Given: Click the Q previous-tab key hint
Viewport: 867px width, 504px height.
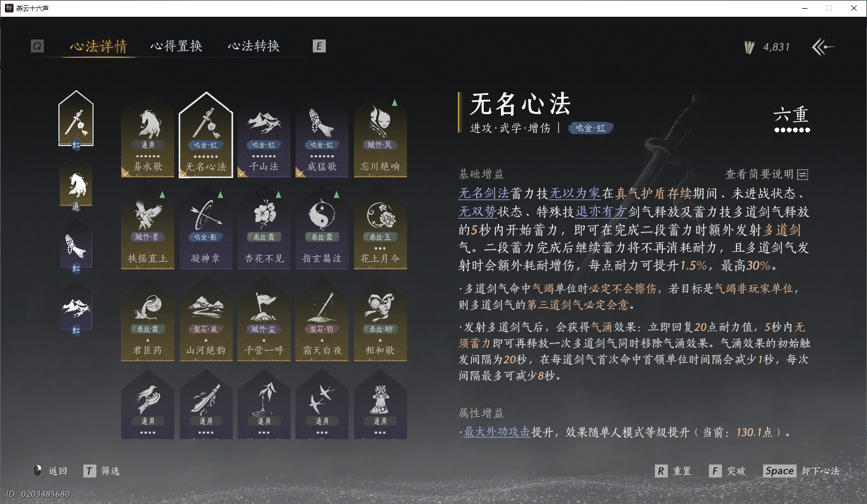Looking at the screenshot, I should point(37,46).
